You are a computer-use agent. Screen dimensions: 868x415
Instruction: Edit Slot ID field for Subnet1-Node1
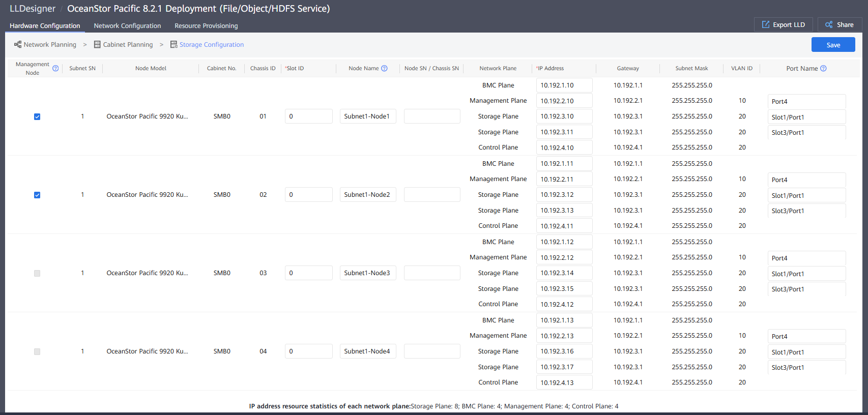coord(308,116)
